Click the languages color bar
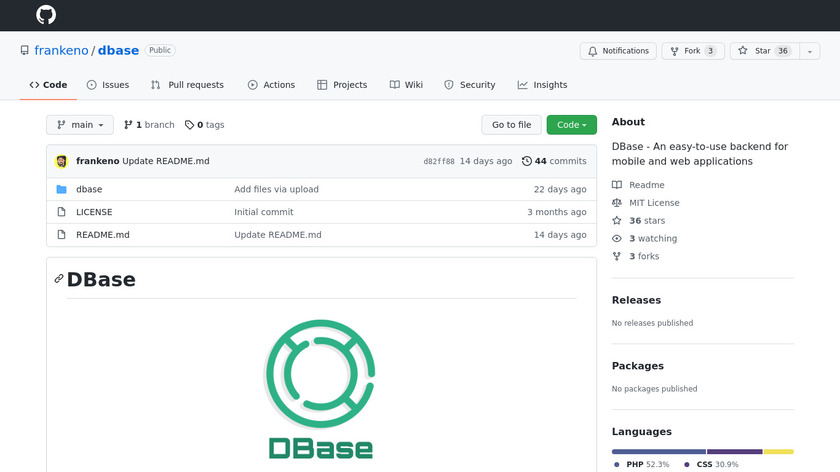840x472 pixels. [x=702, y=451]
